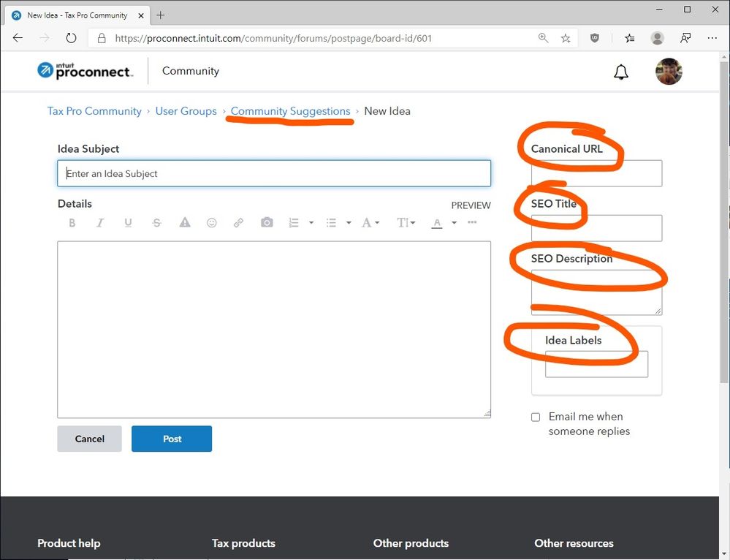Go to Community Suggestions breadcrumb link
Screen dimensions: 730x560
pyautogui.click(x=290, y=111)
